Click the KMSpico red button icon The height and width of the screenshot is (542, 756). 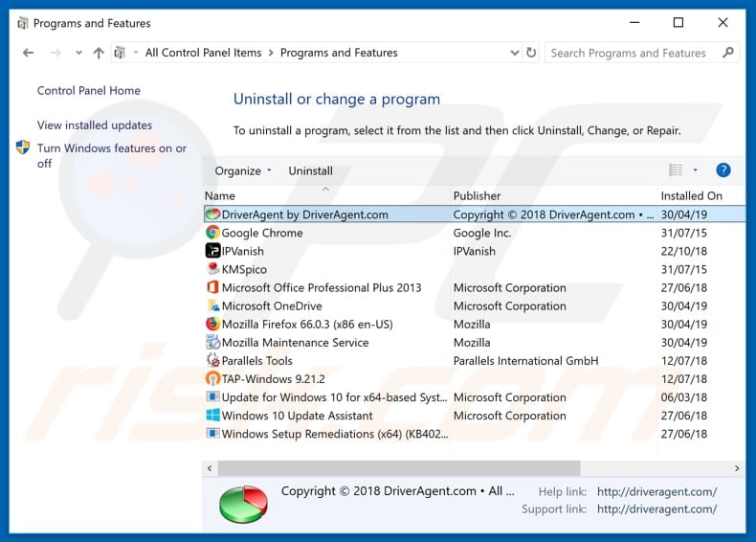[212, 269]
